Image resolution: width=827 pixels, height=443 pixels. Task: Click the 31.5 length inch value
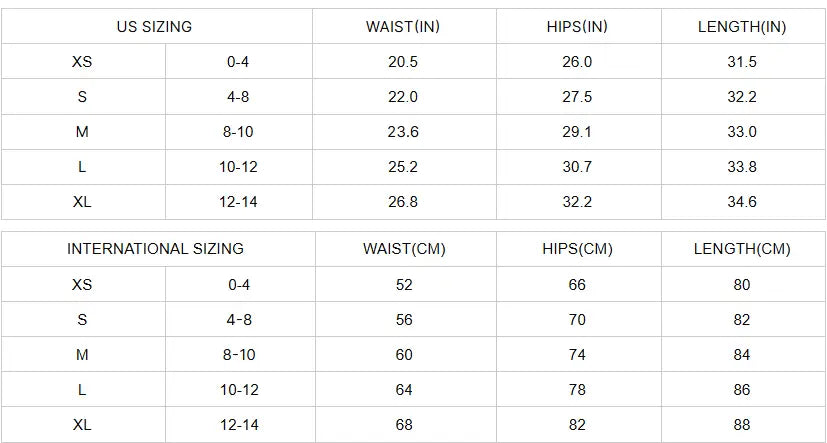(742, 62)
